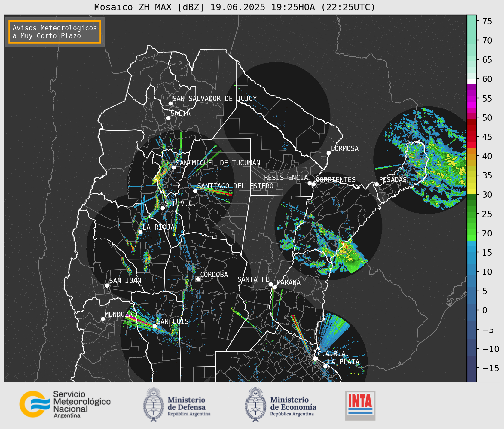
Task: Click the 45 dBZ colorbar label
Action: pyautogui.click(x=487, y=137)
